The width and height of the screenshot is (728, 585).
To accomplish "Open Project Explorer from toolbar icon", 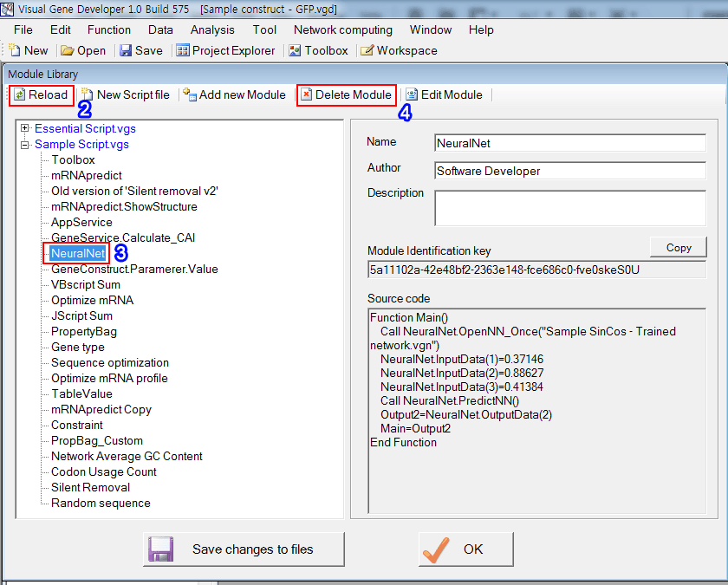I will point(183,50).
